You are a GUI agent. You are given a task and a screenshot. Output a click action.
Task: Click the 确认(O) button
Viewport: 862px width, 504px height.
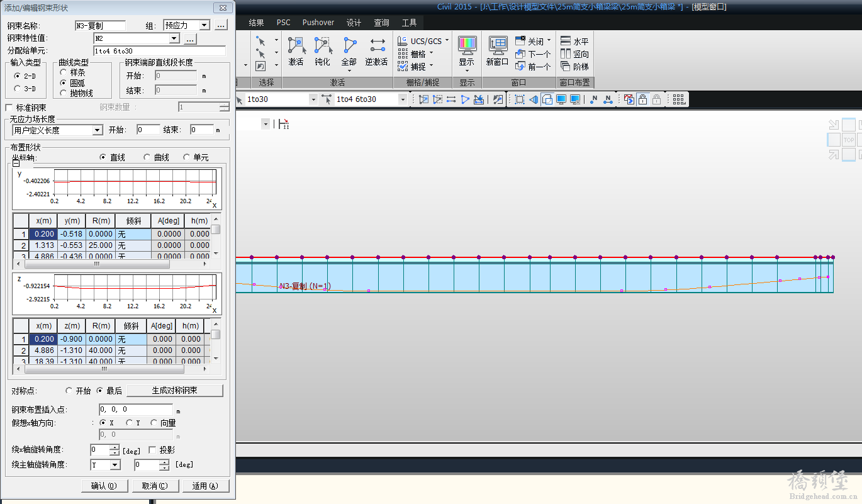104,486
